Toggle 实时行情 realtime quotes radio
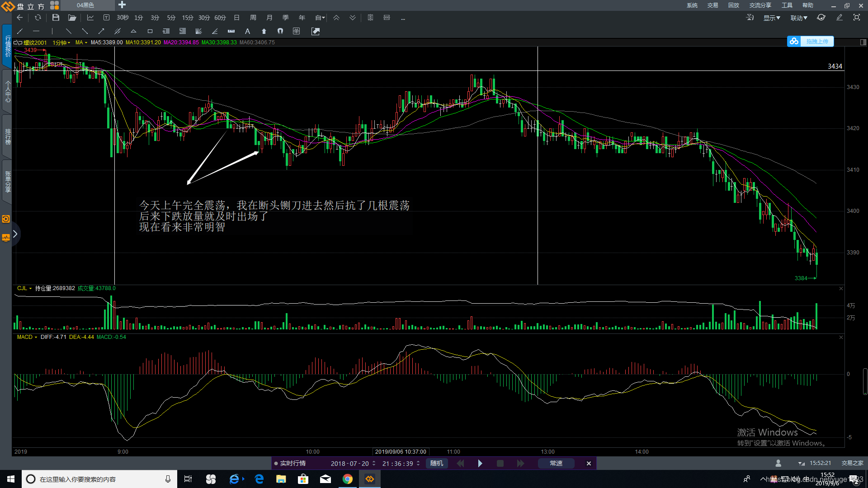 coord(276,464)
